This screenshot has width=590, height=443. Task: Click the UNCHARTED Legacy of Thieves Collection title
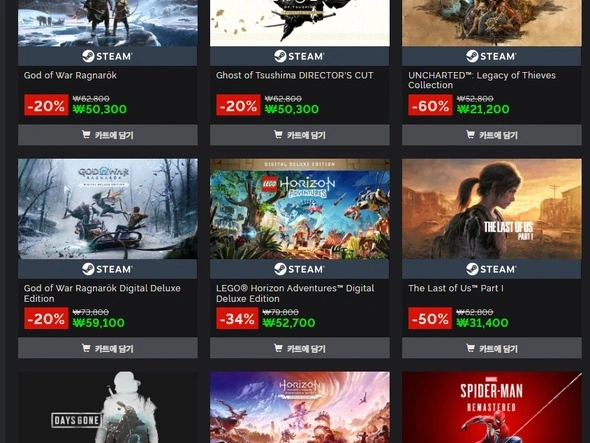(x=482, y=80)
